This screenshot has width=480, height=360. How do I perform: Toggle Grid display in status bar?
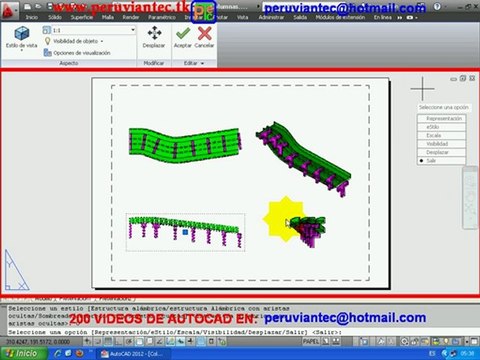point(108,341)
